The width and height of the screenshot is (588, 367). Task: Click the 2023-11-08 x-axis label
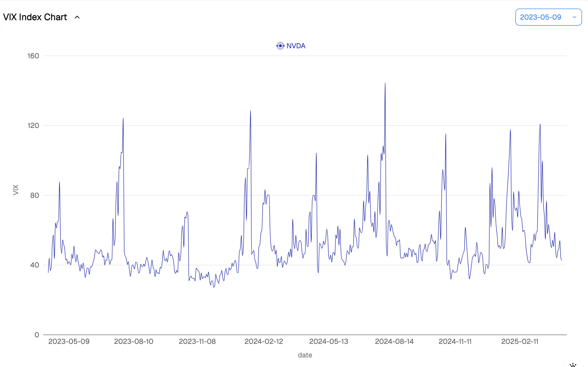tap(197, 341)
